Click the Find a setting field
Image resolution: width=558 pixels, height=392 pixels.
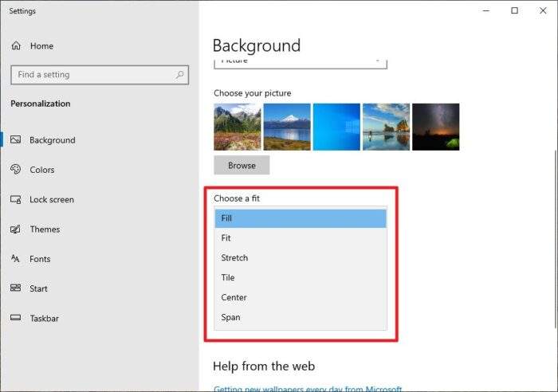click(x=100, y=75)
